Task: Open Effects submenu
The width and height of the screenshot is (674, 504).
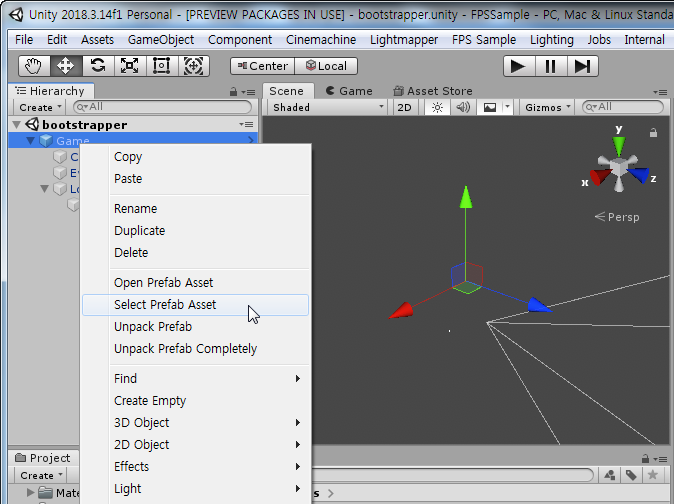Action: 196,467
